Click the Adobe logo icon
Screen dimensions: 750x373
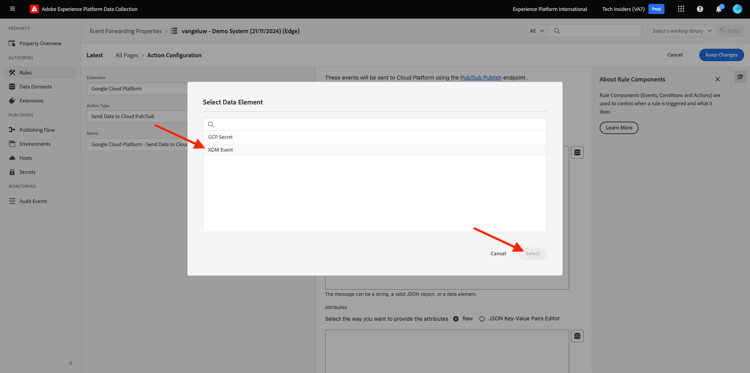[34, 9]
